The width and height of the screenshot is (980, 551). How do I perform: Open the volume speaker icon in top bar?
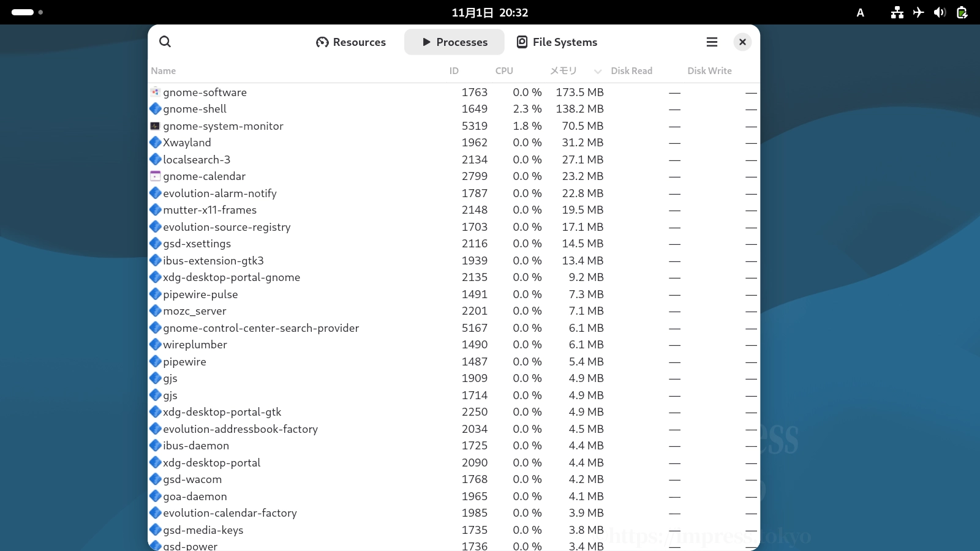click(x=940, y=12)
